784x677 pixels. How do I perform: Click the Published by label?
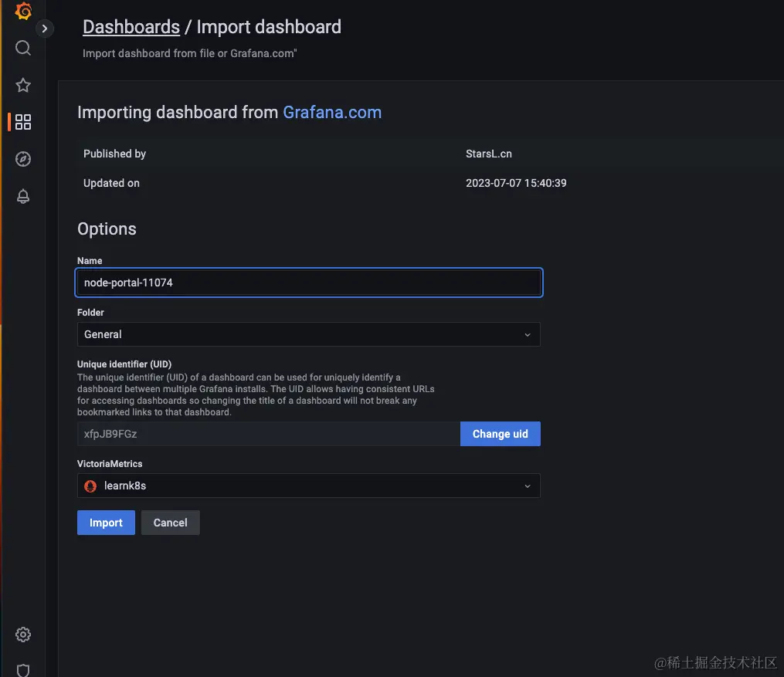click(114, 154)
